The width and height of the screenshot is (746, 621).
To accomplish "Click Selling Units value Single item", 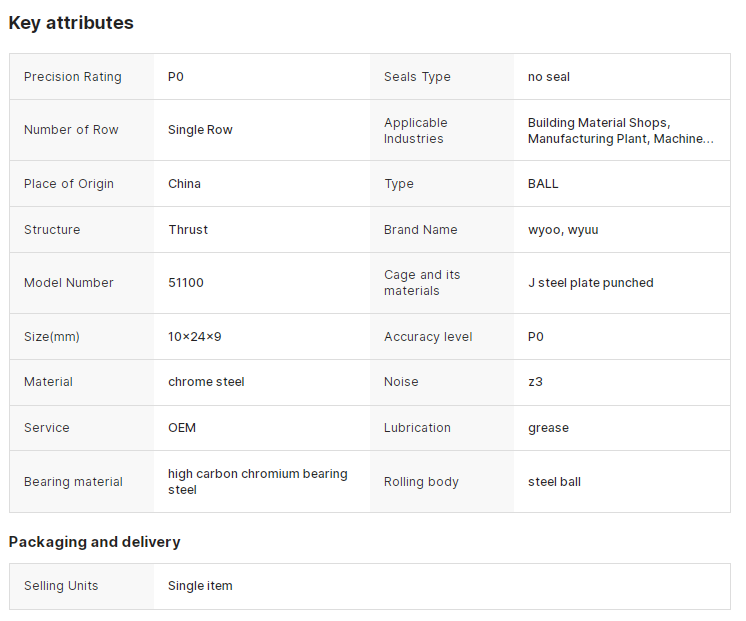I will (200, 586).
